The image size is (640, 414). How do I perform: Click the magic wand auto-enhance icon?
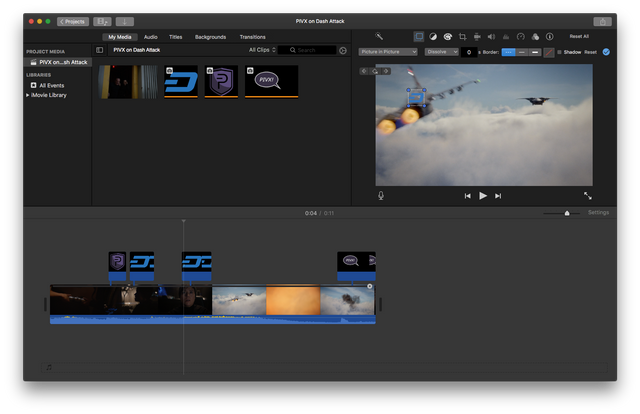click(380, 36)
